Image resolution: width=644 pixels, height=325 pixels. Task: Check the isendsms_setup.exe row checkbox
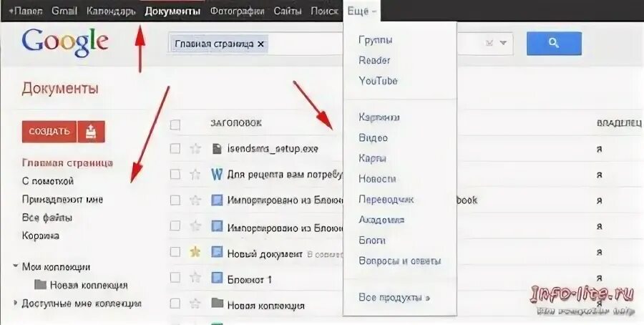coord(175,148)
